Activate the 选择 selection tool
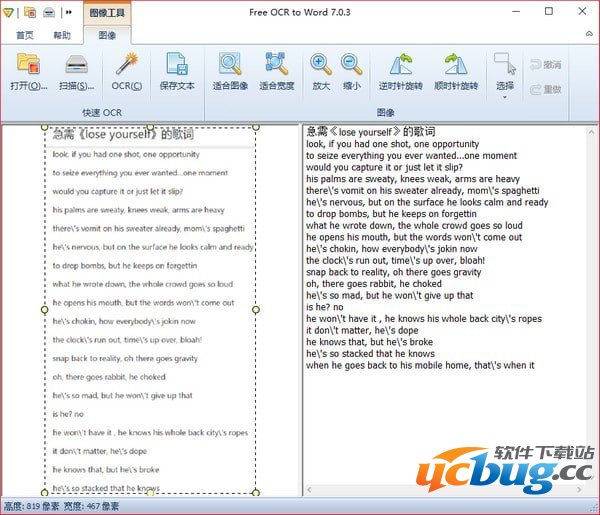This screenshot has height=515, width=600. pyautogui.click(x=505, y=71)
